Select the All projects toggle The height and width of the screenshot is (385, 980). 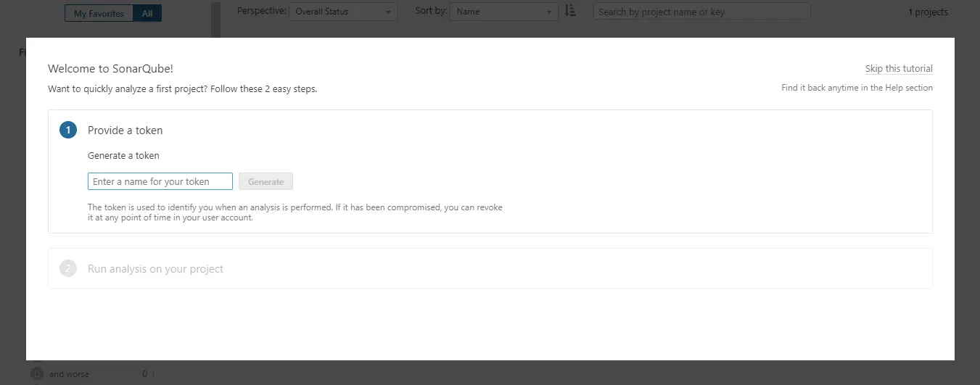[x=147, y=14]
